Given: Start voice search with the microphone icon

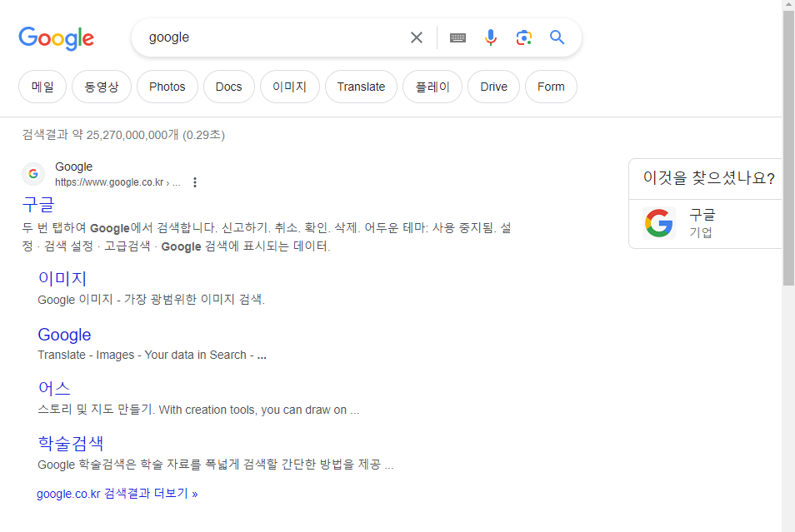Looking at the screenshot, I should (x=490, y=37).
